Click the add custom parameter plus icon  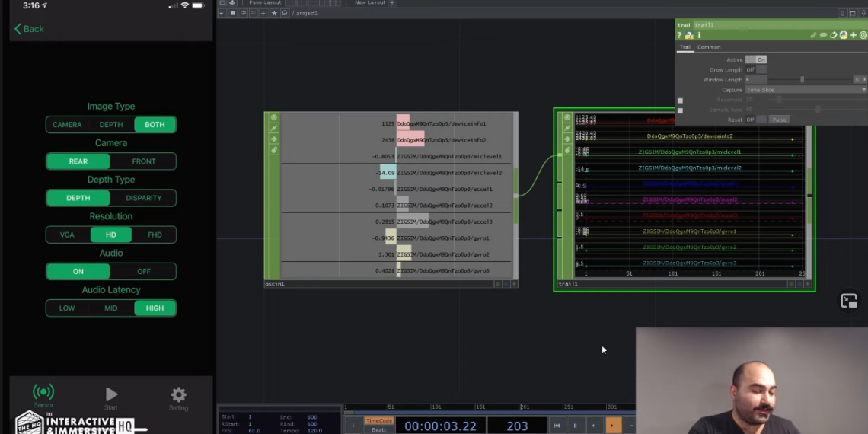853,35
